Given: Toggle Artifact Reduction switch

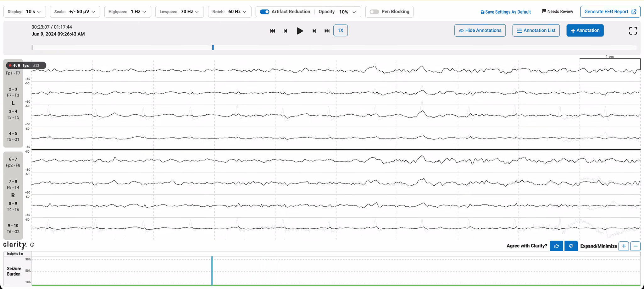Looking at the screenshot, I should coord(264,12).
